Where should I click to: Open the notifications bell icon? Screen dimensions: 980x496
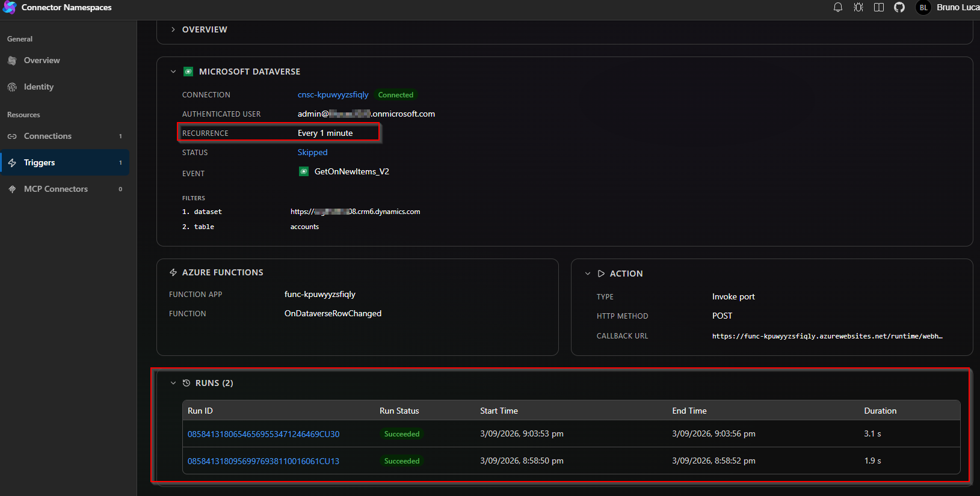(x=837, y=7)
